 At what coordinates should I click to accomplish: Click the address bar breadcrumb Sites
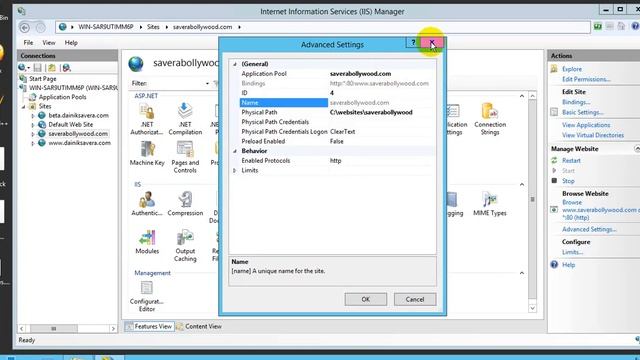(153, 27)
